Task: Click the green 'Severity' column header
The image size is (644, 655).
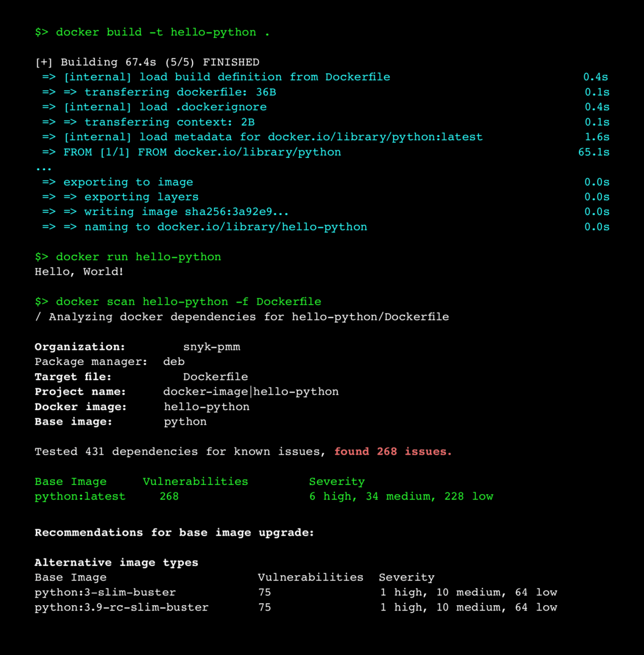Action: click(x=337, y=482)
